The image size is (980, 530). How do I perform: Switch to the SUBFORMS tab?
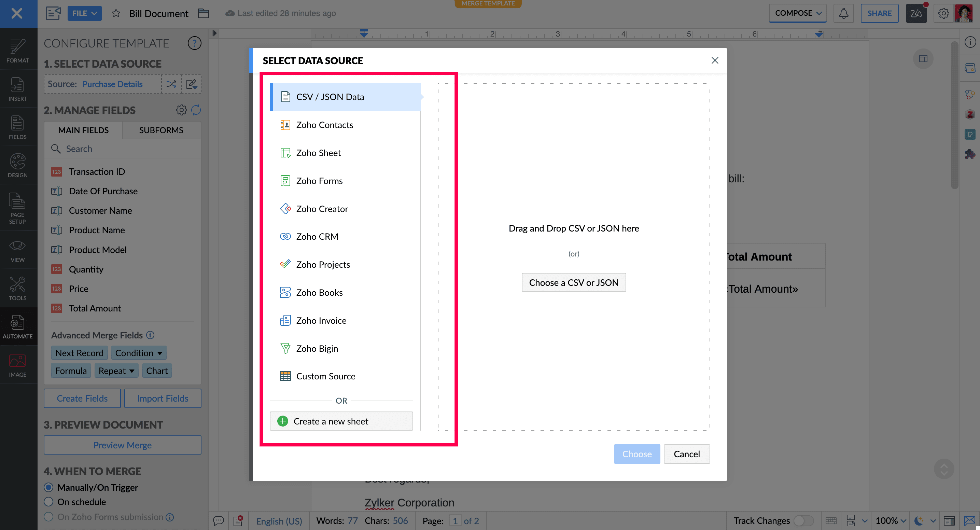coord(161,130)
